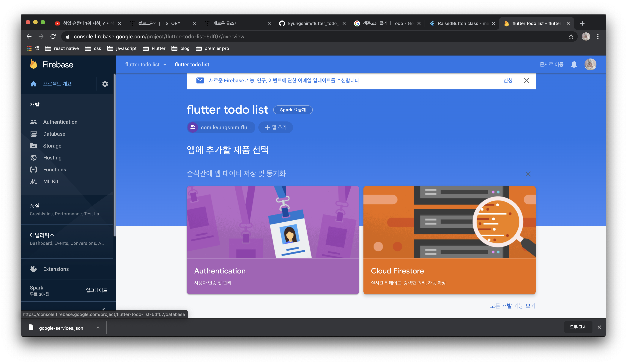Expand the flutter todo list project dropdown

coord(146,65)
